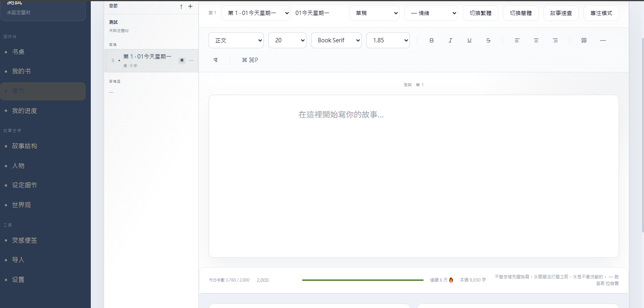
Task: Apply italic formatting
Action: coord(451,40)
